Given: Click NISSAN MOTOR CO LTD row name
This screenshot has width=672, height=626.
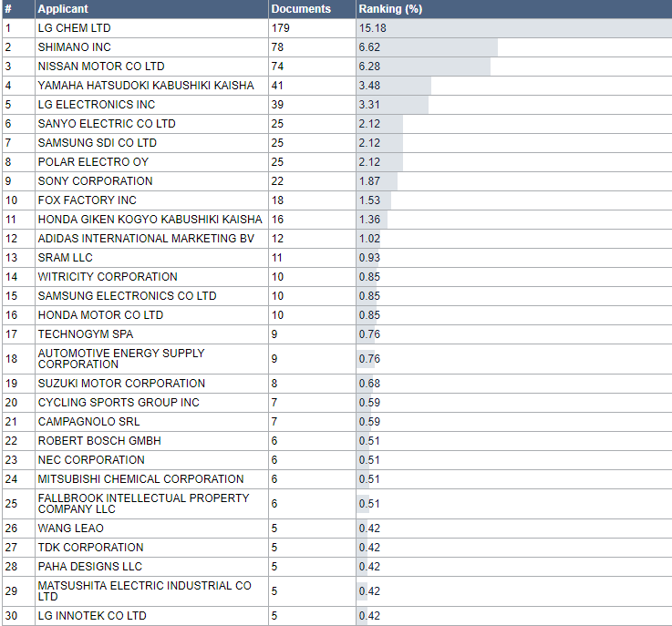Looking at the screenshot, I should click(x=101, y=67).
